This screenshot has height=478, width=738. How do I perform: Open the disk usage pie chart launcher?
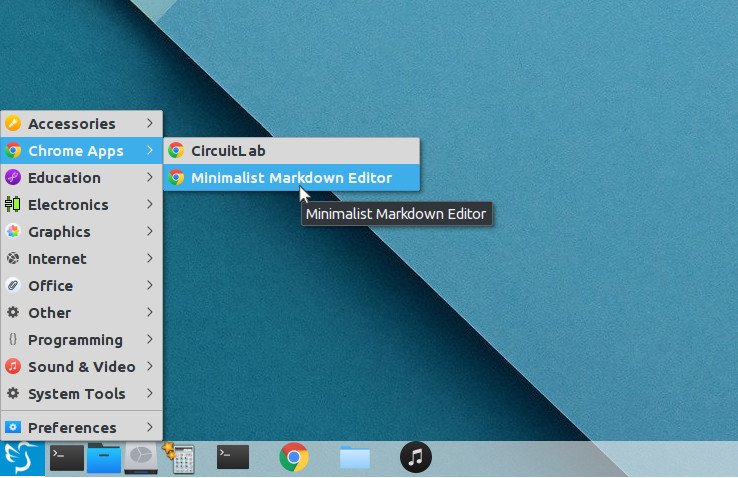[x=141, y=458]
